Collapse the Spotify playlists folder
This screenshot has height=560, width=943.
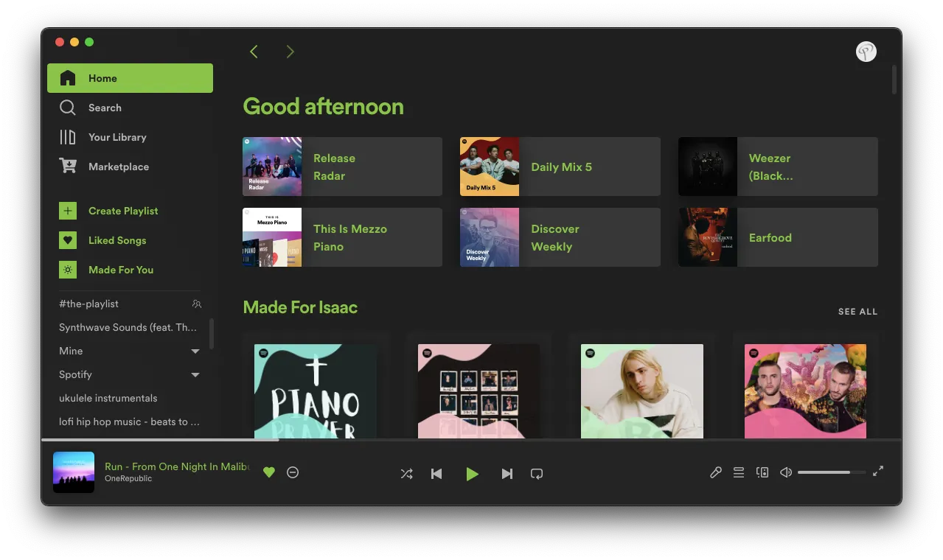(195, 374)
